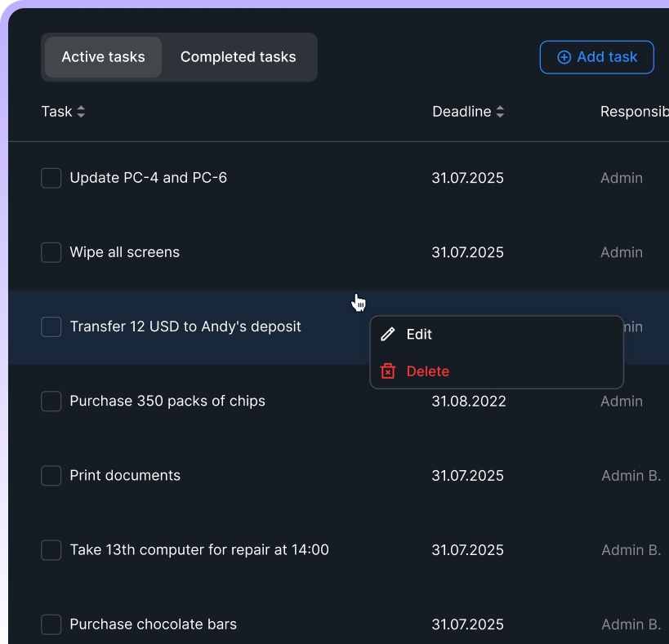Toggle the Print documents checkbox
This screenshot has height=644, width=669.
coord(51,475)
